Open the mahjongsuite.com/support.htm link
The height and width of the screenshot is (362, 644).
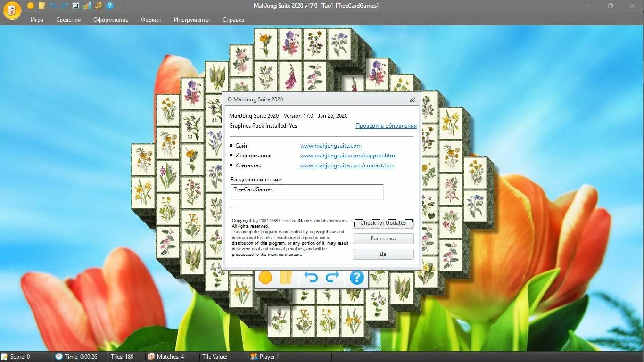click(347, 156)
